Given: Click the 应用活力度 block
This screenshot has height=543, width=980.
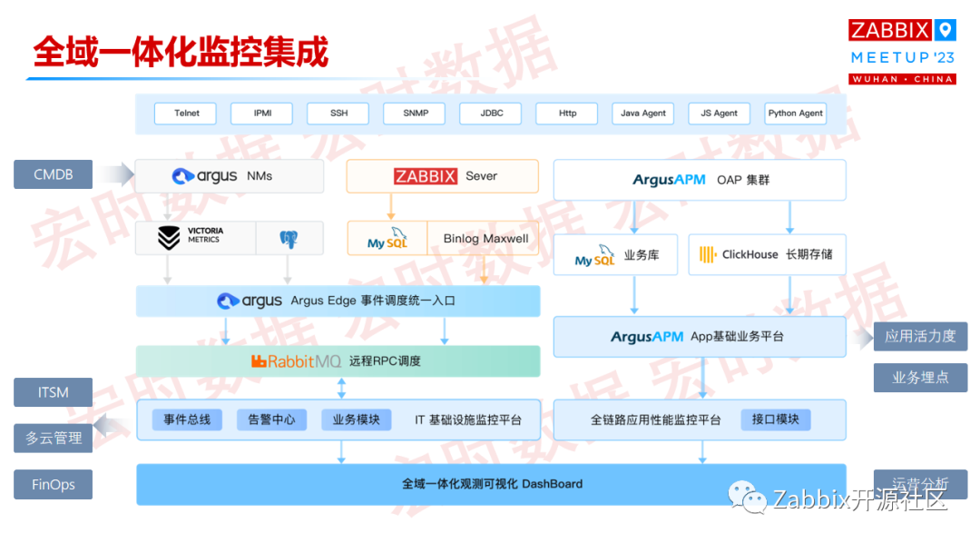Looking at the screenshot, I should (x=920, y=336).
